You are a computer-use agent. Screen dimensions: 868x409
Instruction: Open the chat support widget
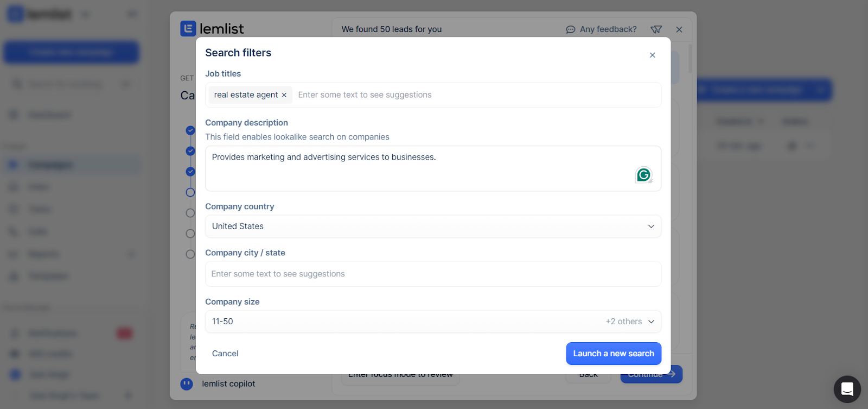click(x=847, y=389)
